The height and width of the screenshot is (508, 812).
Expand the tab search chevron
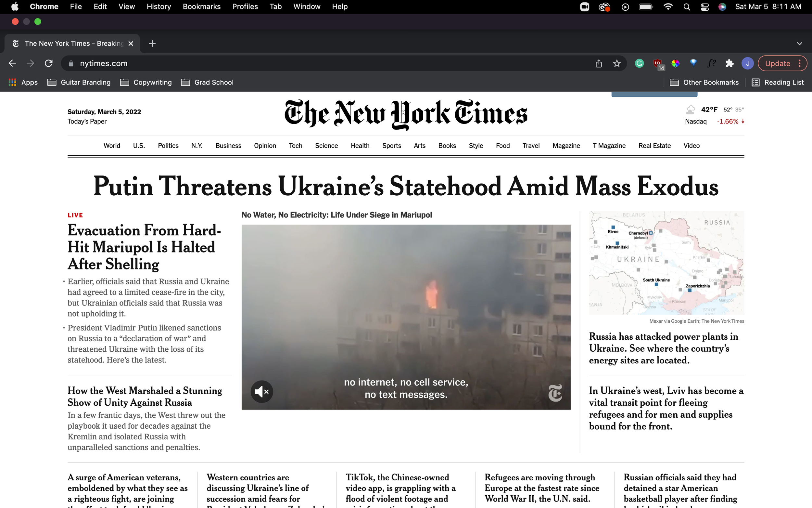pyautogui.click(x=799, y=44)
